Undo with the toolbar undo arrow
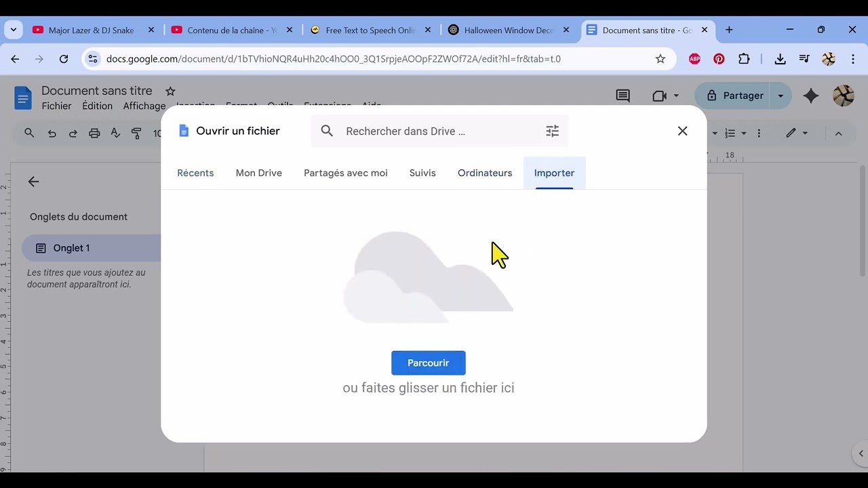Image resolution: width=868 pixels, height=488 pixels. tap(52, 134)
